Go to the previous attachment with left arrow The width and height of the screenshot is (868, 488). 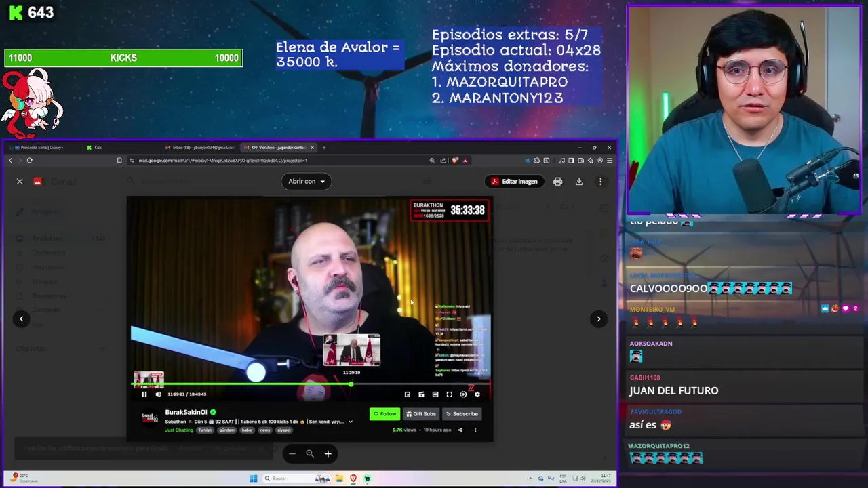point(21,319)
